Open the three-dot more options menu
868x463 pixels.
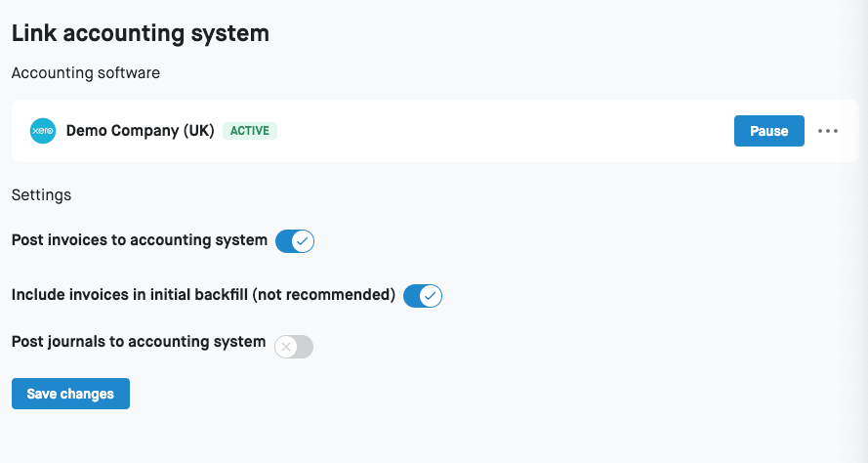pyautogui.click(x=828, y=131)
